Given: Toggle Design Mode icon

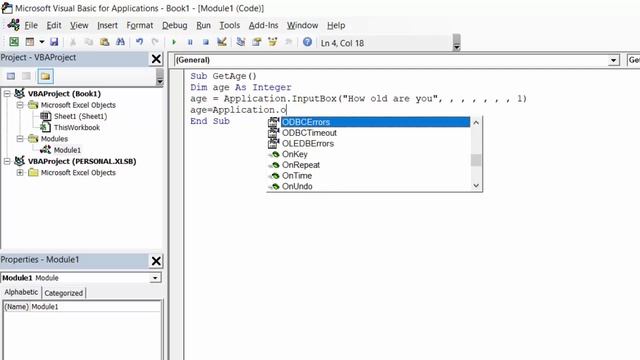Looking at the screenshot, I should (222, 42).
